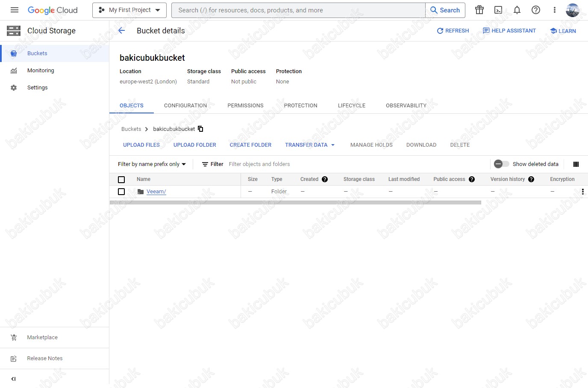Click the Last modified column header

pos(404,179)
